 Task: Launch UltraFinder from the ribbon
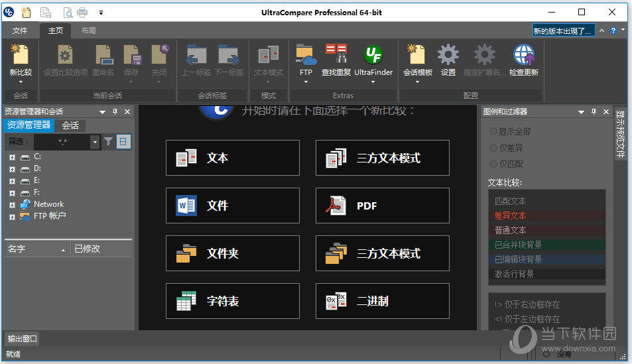[x=373, y=54]
